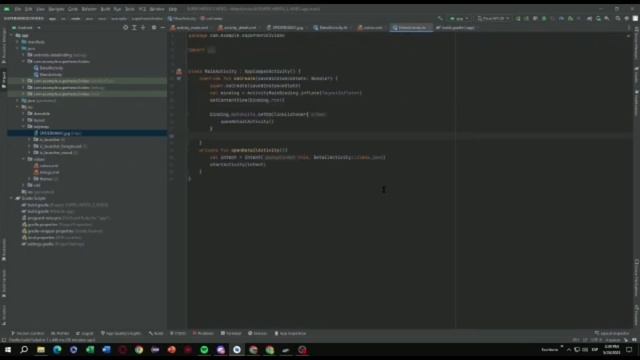Click the Make Project hammer icon
Viewport: 640px width, 360px height.
440,18
